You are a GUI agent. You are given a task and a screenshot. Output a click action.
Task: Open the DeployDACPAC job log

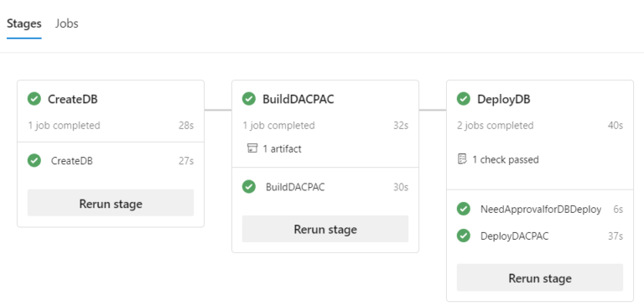[x=514, y=236]
